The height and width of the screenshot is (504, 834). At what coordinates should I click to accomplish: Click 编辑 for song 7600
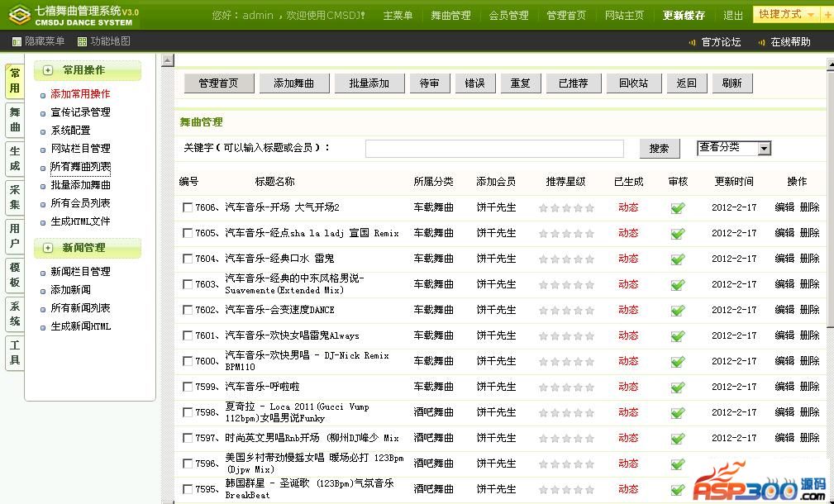784,360
